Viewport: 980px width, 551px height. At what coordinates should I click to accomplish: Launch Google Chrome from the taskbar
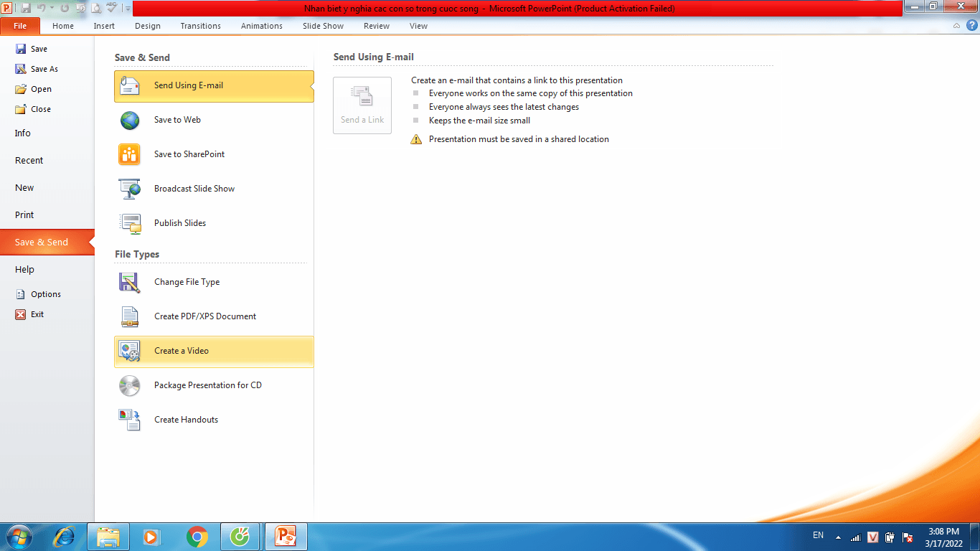[197, 537]
